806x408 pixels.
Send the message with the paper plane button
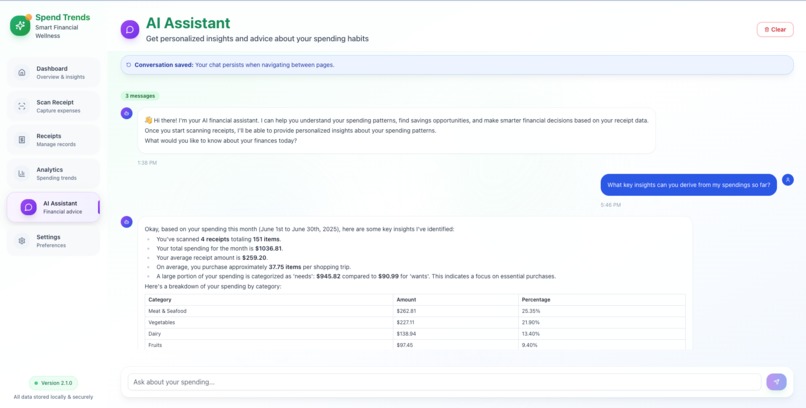776,382
